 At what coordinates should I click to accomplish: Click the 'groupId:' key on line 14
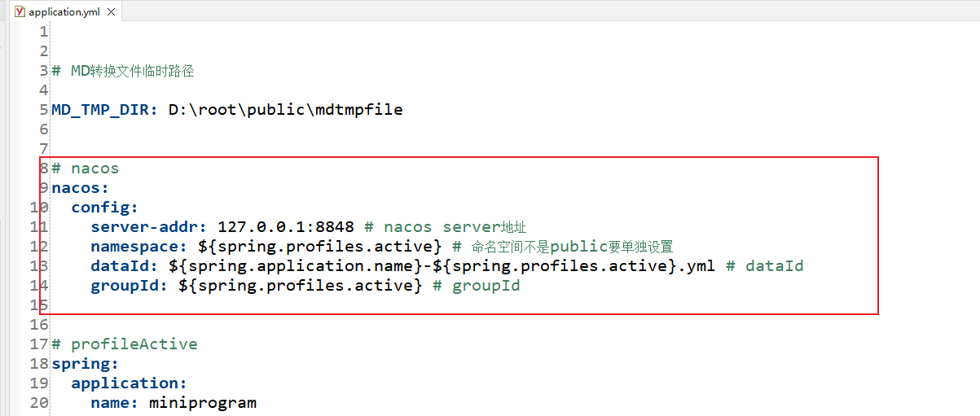pos(129,285)
